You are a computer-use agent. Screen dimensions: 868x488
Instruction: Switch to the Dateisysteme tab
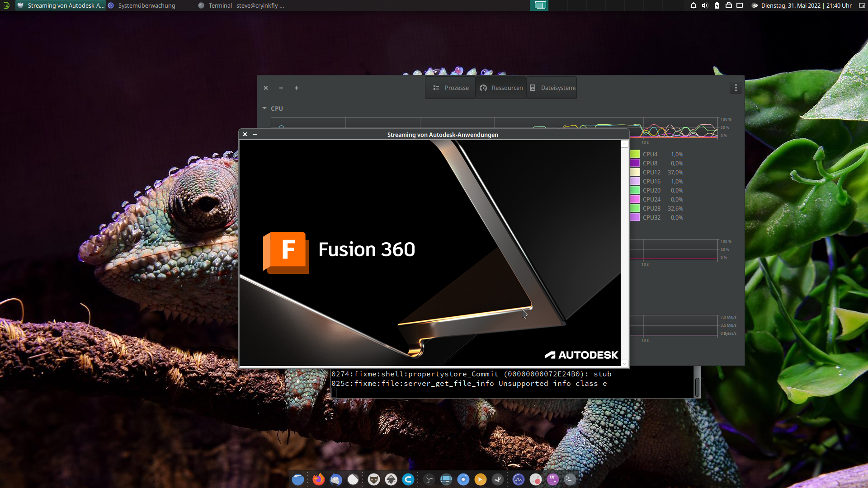552,88
